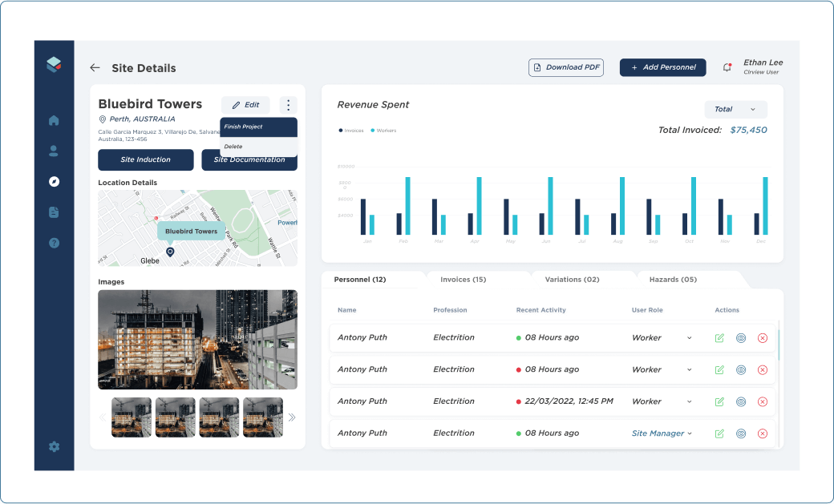Choose Finish Project from the menu
This screenshot has width=834, height=504.
click(x=258, y=127)
